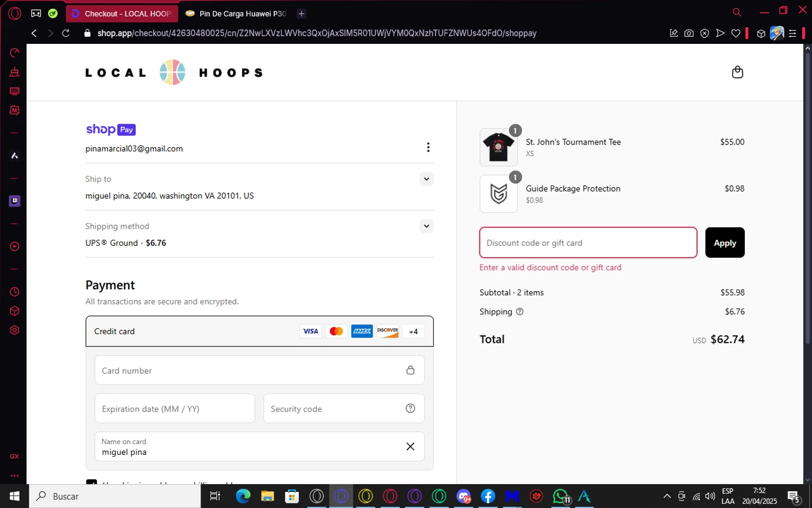
Task: Focus the Card number field
Action: (259, 370)
